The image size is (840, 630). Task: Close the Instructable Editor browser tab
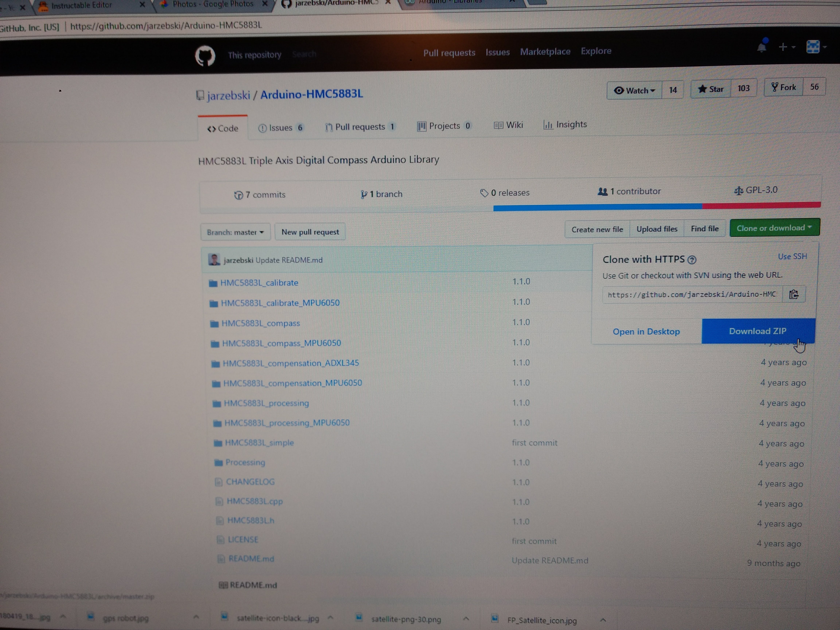tap(142, 5)
